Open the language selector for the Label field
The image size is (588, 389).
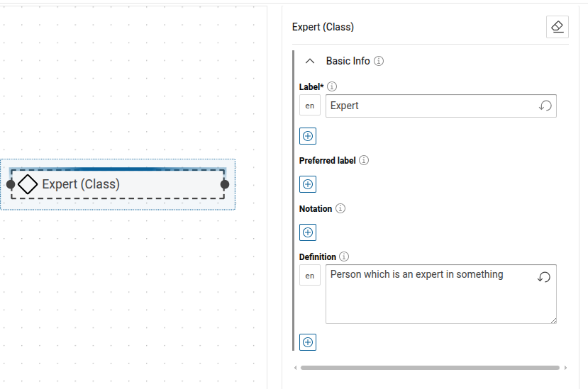click(x=309, y=106)
